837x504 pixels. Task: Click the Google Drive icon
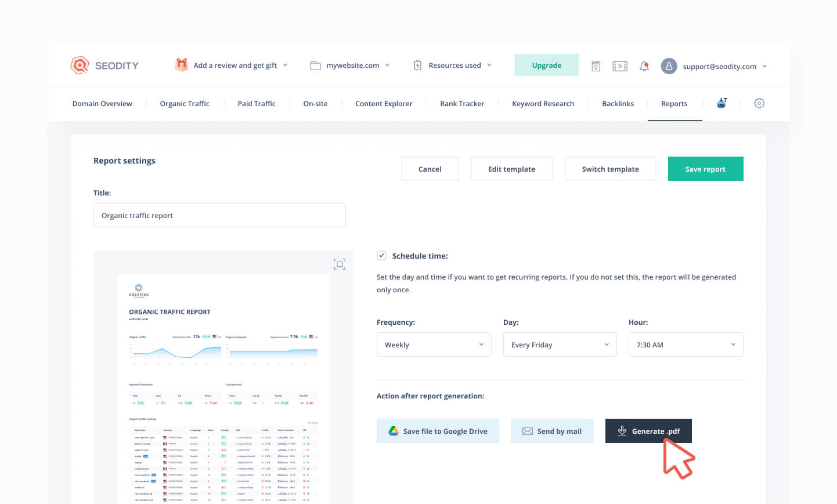(394, 431)
